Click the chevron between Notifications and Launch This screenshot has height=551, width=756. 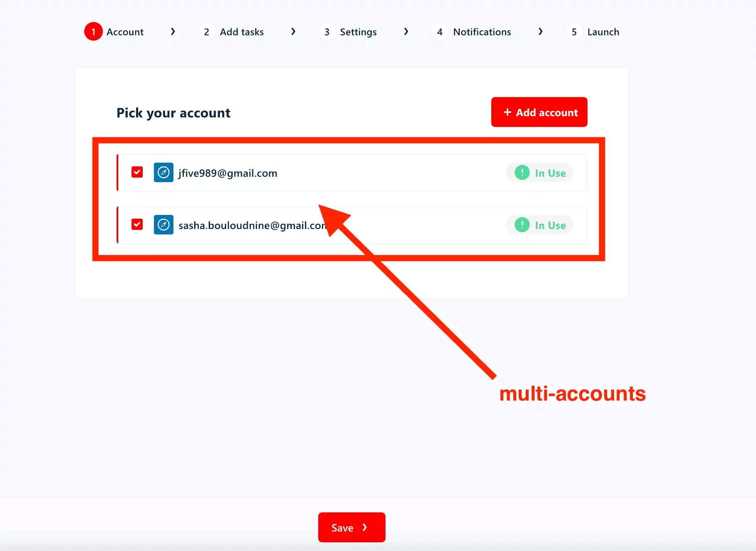coord(541,32)
